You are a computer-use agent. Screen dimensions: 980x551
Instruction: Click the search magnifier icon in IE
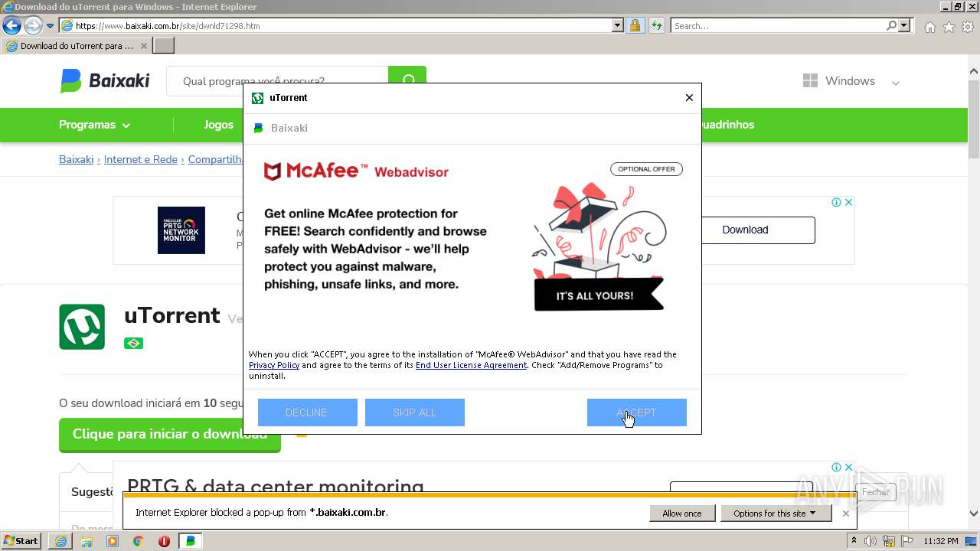(x=891, y=26)
